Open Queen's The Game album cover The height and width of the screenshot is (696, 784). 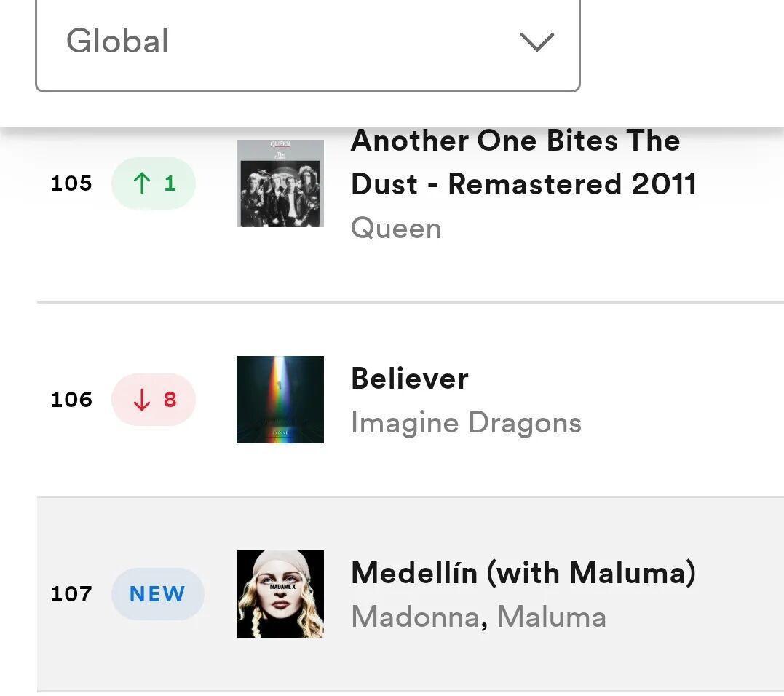coord(280,183)
